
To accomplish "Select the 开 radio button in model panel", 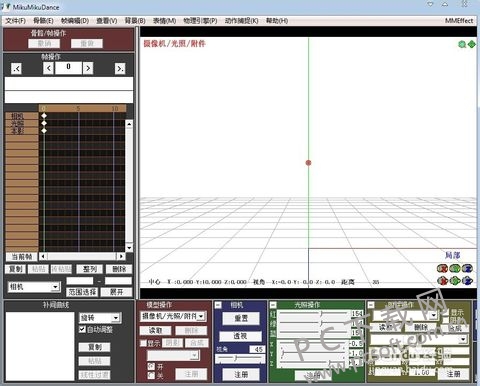I will tap(151, 366).
